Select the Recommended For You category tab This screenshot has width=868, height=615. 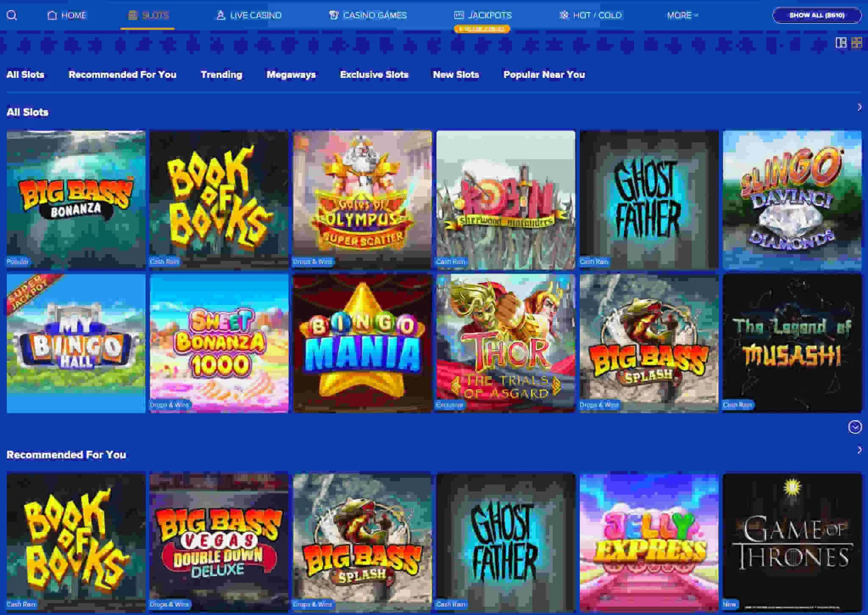tap(123, 75)
